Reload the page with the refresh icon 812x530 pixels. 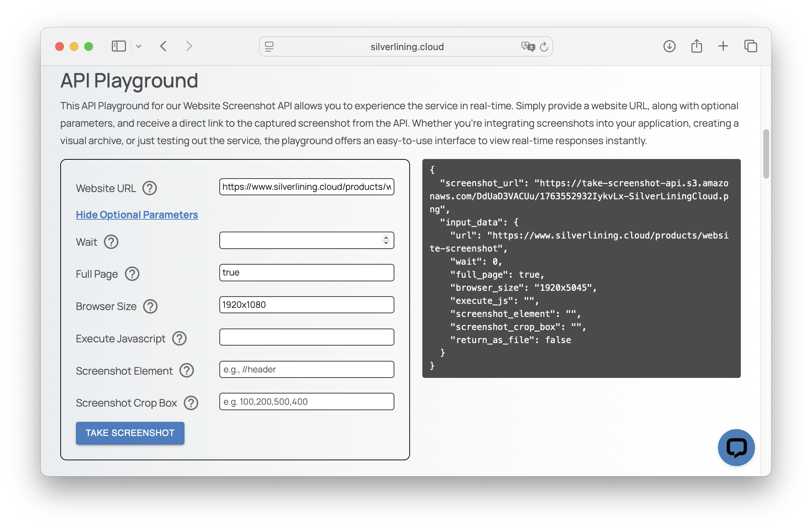[544, 46]
